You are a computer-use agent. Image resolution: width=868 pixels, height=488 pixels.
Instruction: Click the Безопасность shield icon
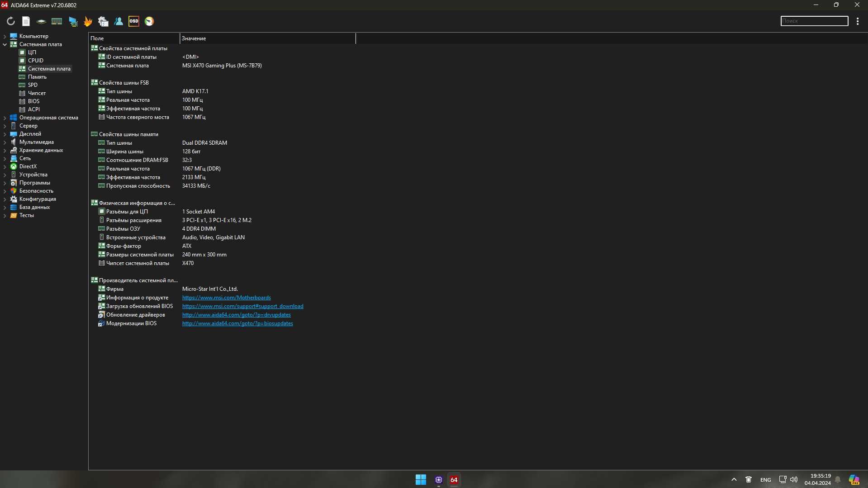click(14, 191)
